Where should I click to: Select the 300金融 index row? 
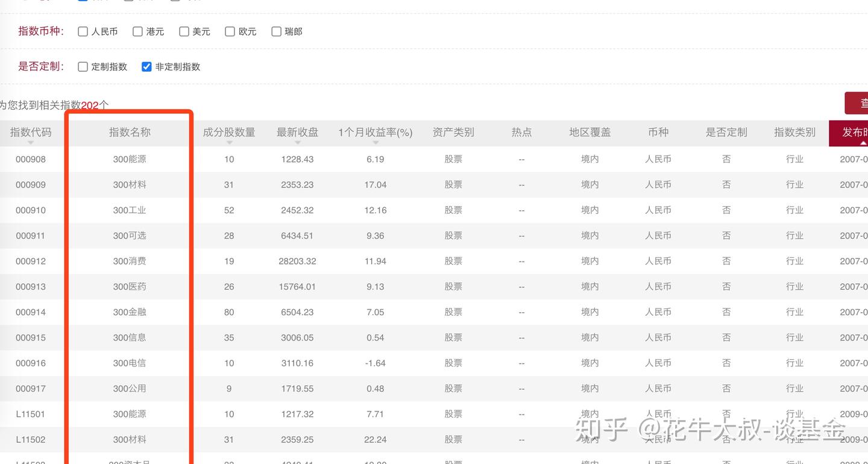(128, 312)
